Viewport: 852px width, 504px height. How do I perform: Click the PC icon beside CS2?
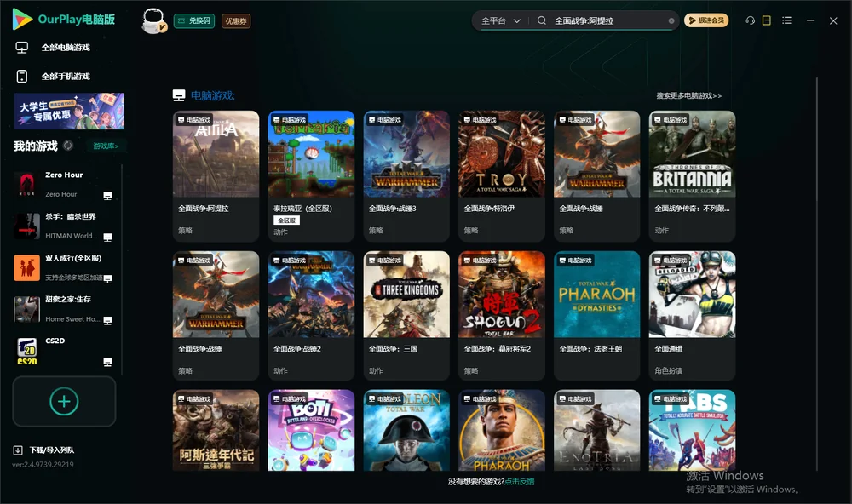107,362
